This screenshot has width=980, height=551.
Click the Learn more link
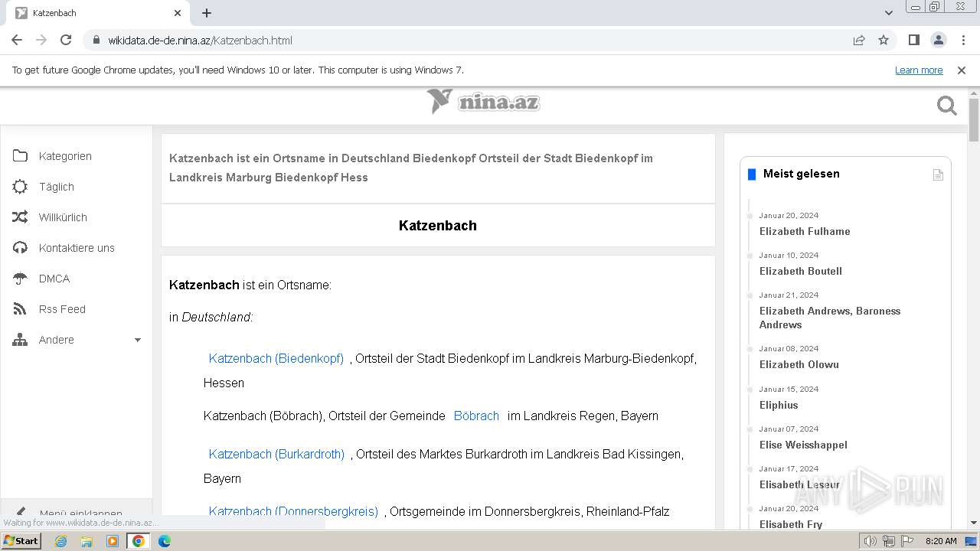(x=918, y=70)
